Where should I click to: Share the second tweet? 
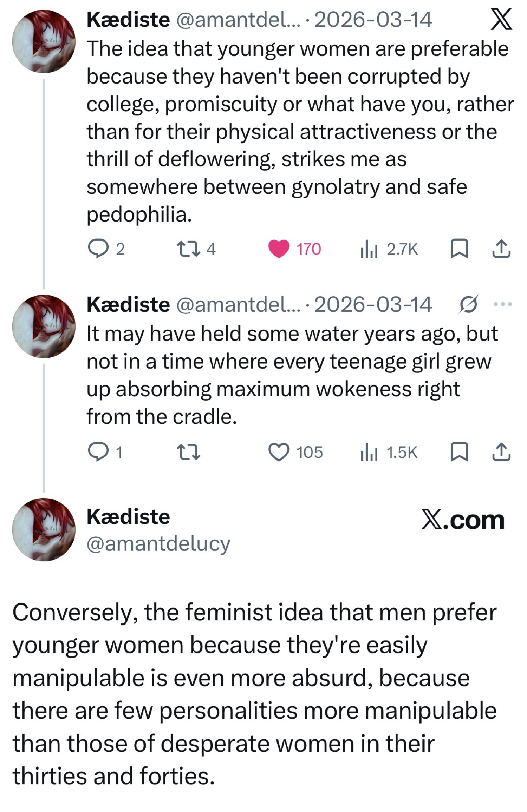pos(501,452)
